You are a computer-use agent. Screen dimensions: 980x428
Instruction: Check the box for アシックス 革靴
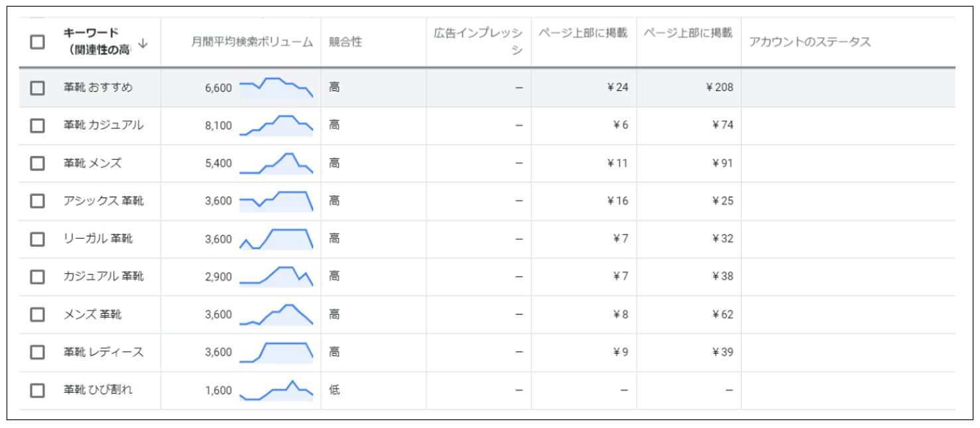[x=38, y=201]
